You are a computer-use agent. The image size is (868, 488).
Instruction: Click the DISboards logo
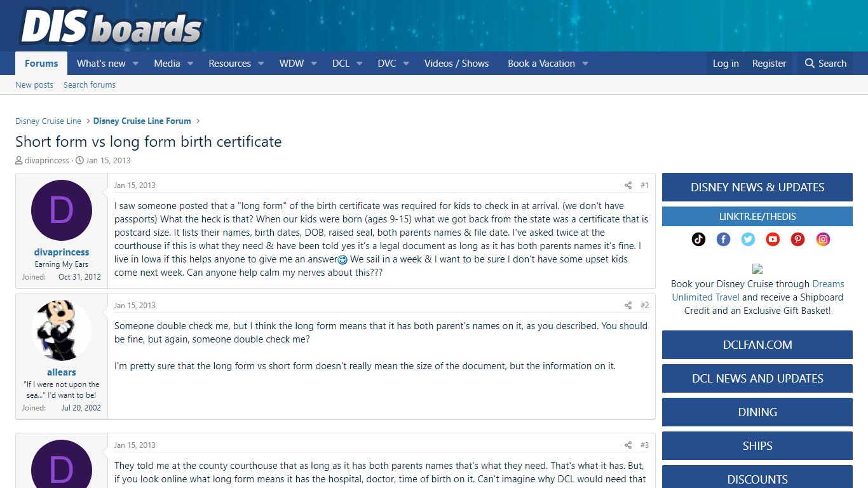tap(111, 27)
